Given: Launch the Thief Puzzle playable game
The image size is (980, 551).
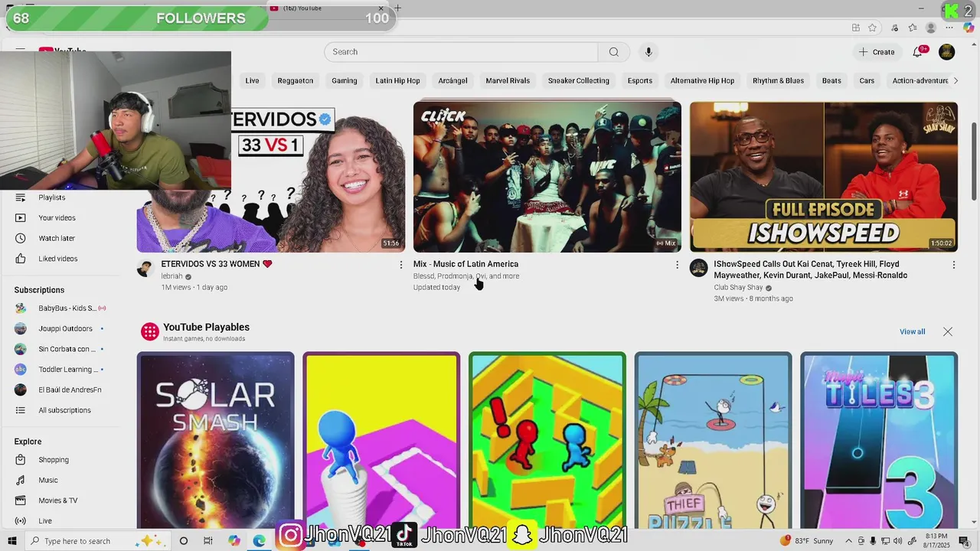Looking at the screenshot, I should coord(713,440).
